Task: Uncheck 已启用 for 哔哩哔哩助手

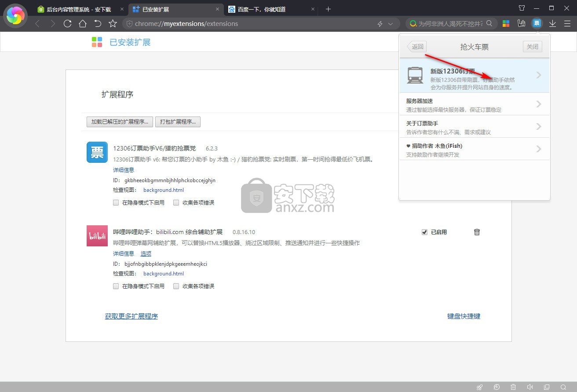Action: [x=424, y=232]
